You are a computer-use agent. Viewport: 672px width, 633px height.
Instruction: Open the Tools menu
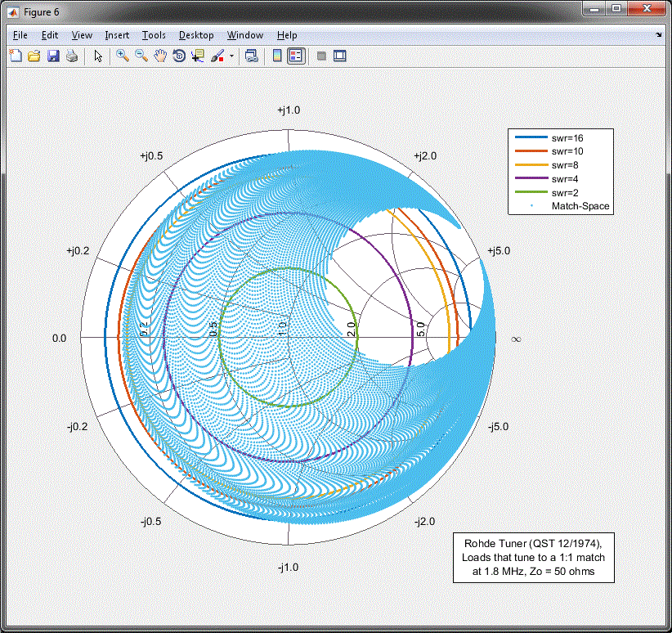point(154,35)
